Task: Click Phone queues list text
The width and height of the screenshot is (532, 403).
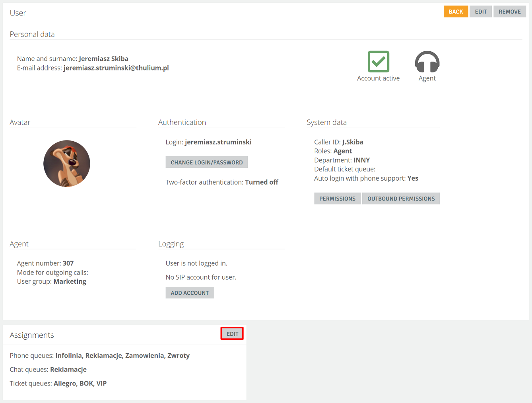Action: [x=100, y=356]
